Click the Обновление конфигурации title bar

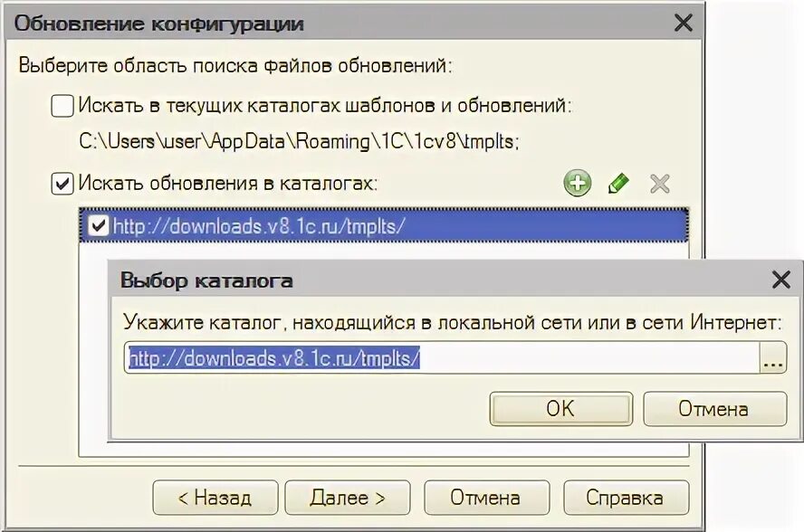coord(339,23)
